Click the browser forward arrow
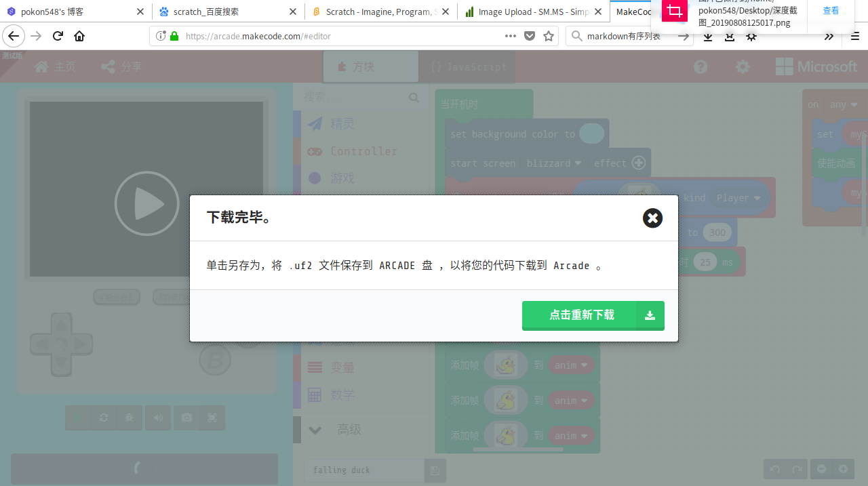This screenshot has height=486, width=868. [36, 36]
